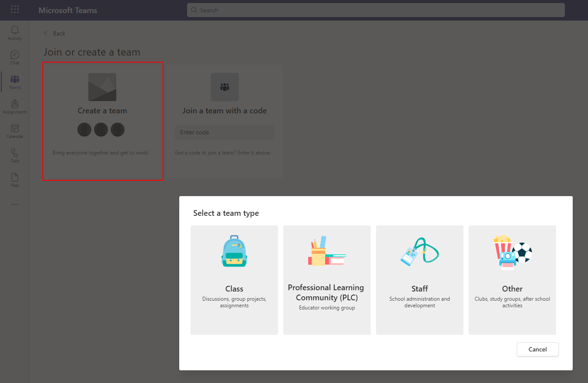This screenshot has width=588, height=383.
Task: Choose the Class team type title
Action: (234, 289)
